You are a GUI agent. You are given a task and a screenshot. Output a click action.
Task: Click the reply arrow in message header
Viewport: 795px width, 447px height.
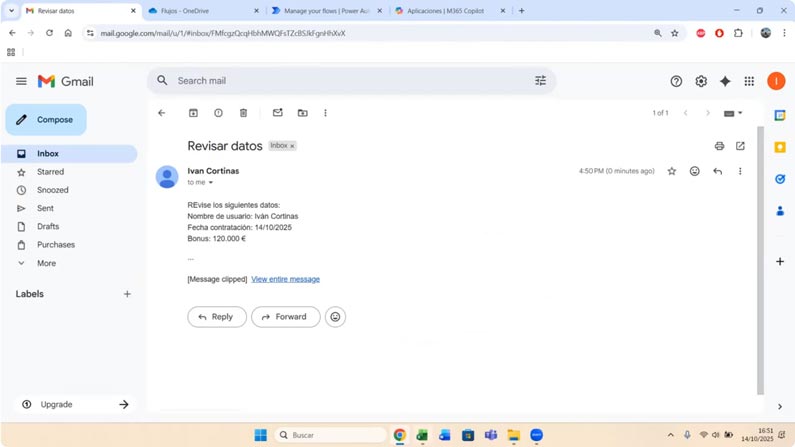717,171
